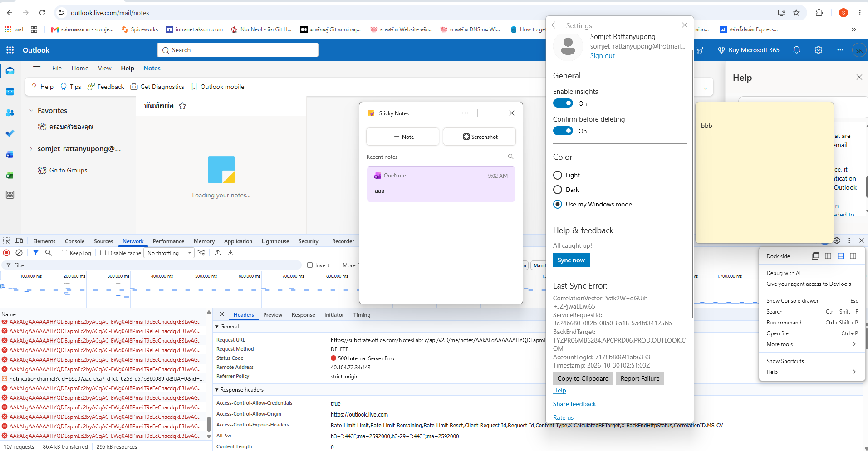Open Excel app icon in left rail
This screenshot has width=868, height=451.
[10, 175]
